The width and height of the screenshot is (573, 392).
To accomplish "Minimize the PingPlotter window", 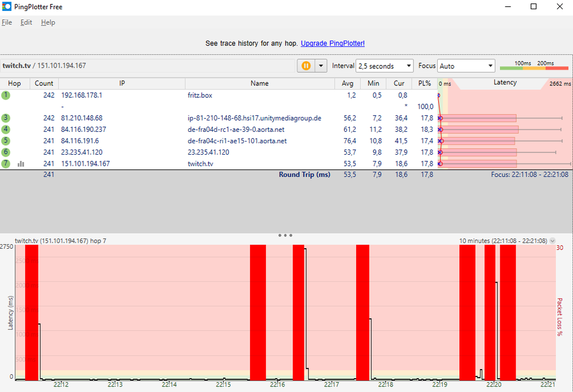I will point(508,6).
